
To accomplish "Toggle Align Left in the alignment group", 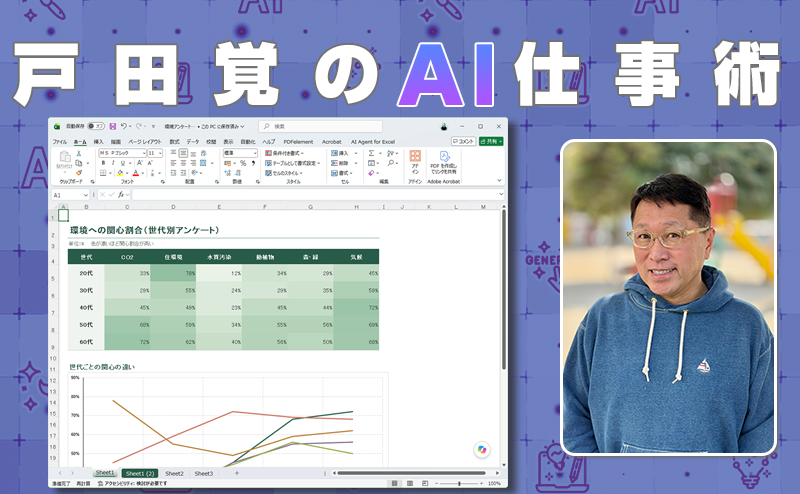I will click(173, 163).
